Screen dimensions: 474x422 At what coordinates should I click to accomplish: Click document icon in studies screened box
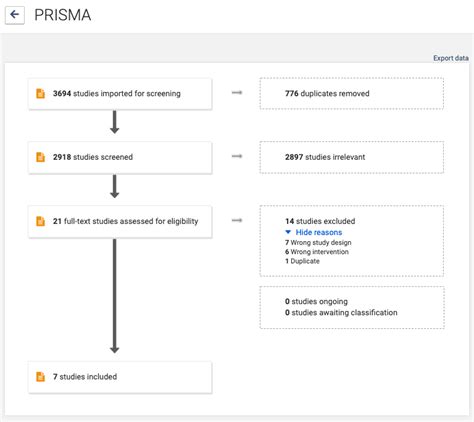point(40,157)
